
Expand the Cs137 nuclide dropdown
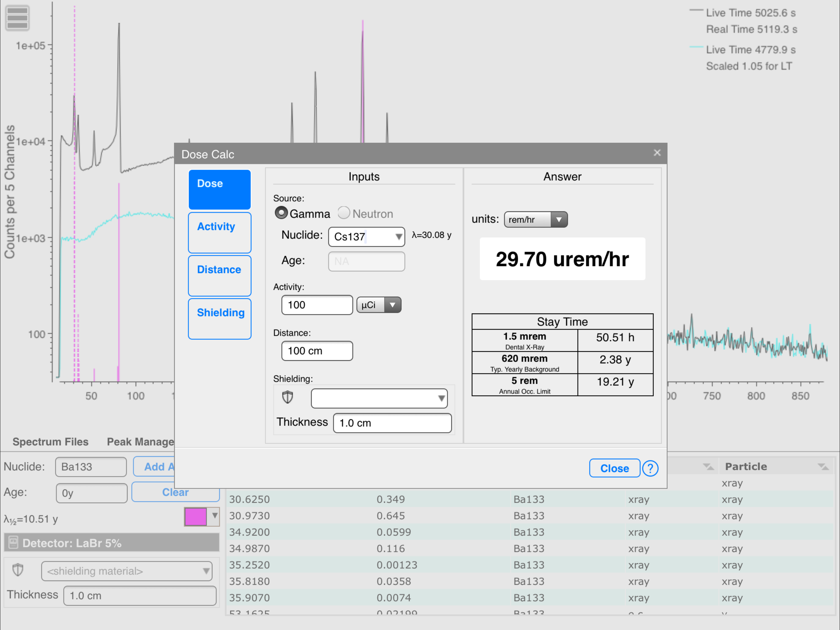398,237
